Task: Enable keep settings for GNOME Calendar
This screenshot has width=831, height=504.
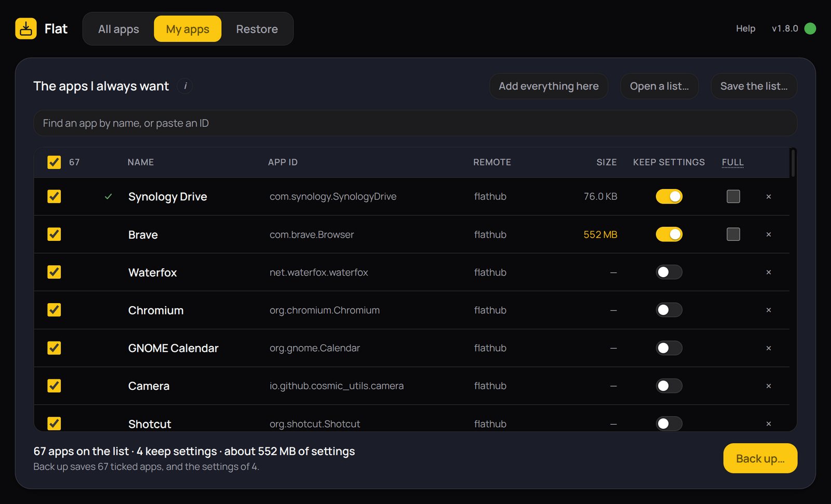Action: coord(669,348)
